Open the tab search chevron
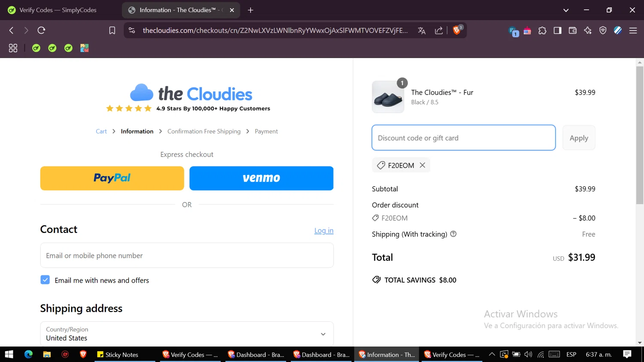This screenshot has width=644, height=362. tap(566, 10)
